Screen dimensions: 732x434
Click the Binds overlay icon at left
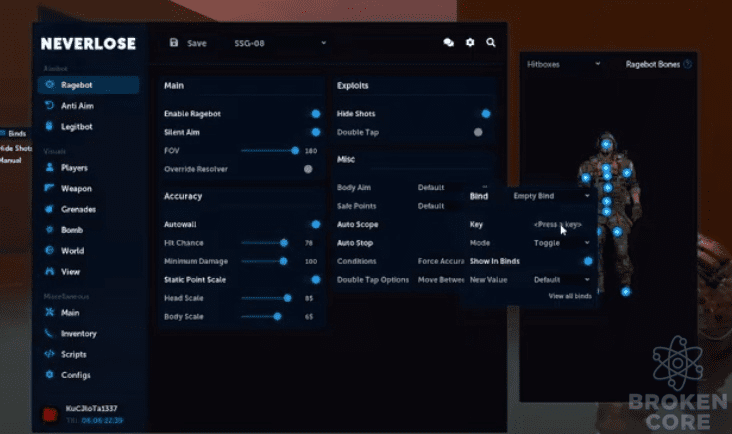3,133
